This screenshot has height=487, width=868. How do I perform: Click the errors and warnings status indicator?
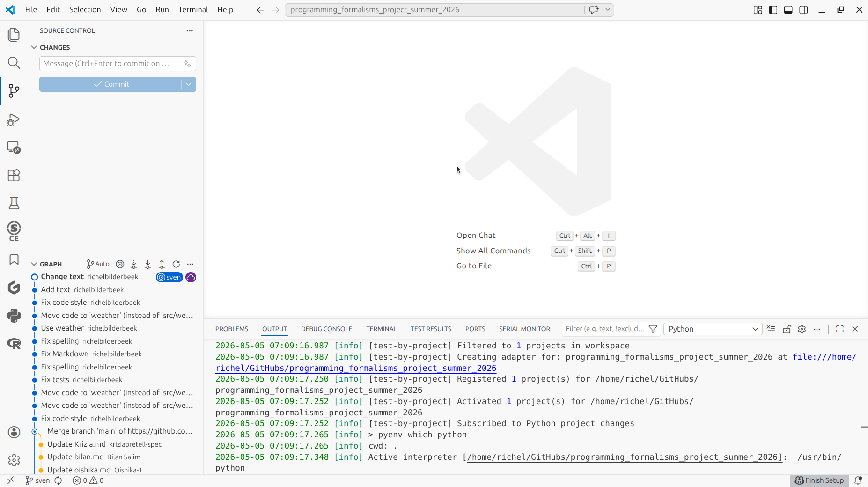(88, 480)
